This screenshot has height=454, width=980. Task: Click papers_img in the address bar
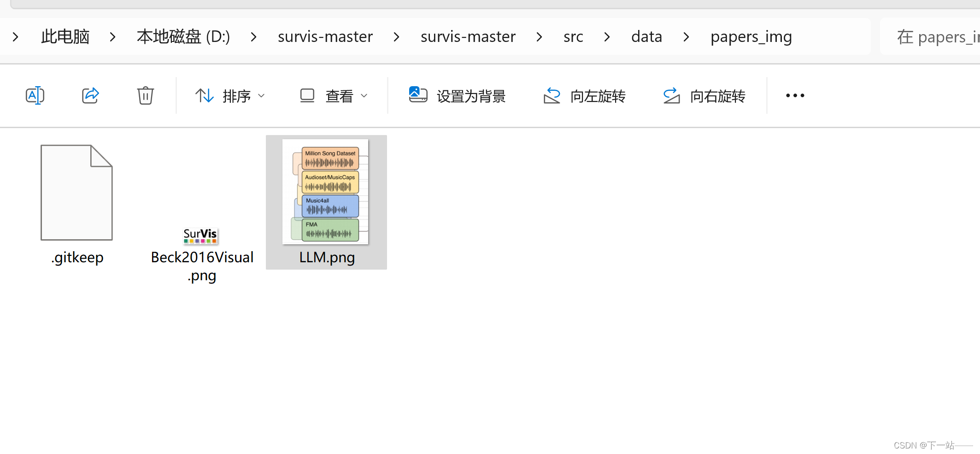pos(751,37)
